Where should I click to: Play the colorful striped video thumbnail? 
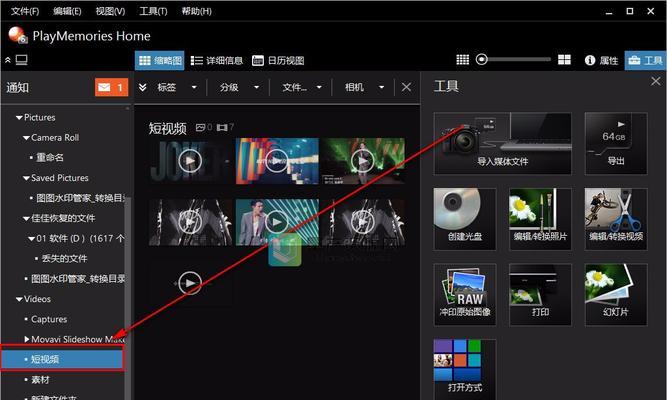(277, 161)
